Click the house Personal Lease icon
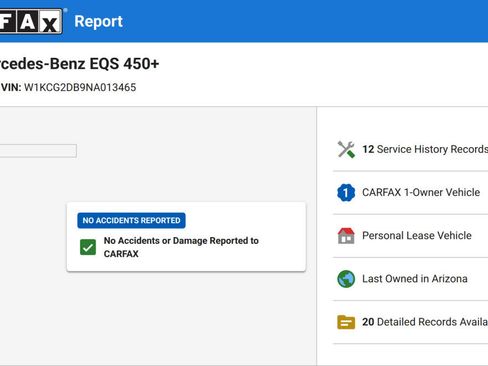The width and height of the screenshot is (488, 366). 346,236
